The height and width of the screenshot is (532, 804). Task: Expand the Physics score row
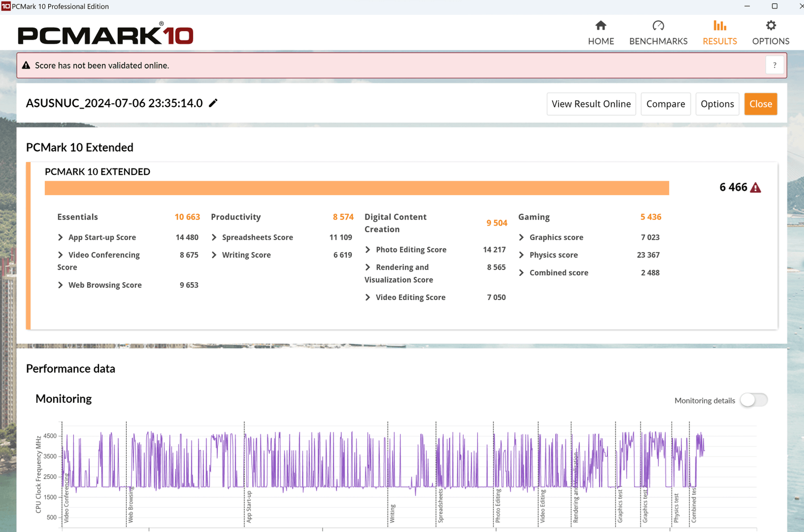(522, 255)
